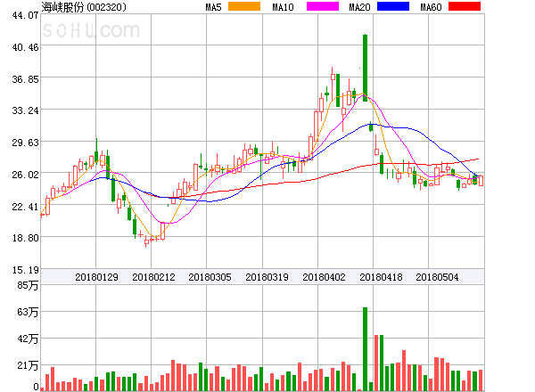Click the tallest green volume bar
535x392 pixels.
click(365, 349)
